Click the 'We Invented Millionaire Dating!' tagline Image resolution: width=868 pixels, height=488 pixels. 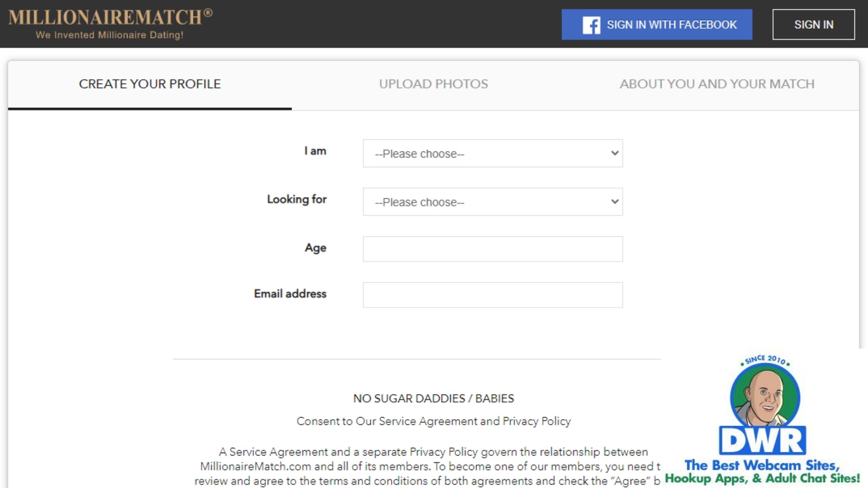click(109, 35)
